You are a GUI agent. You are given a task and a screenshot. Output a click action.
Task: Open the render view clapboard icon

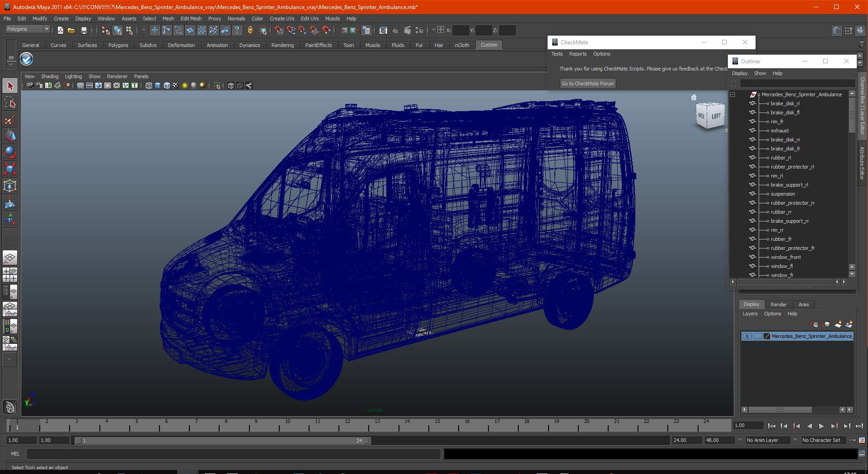click(x=383, y=30)
